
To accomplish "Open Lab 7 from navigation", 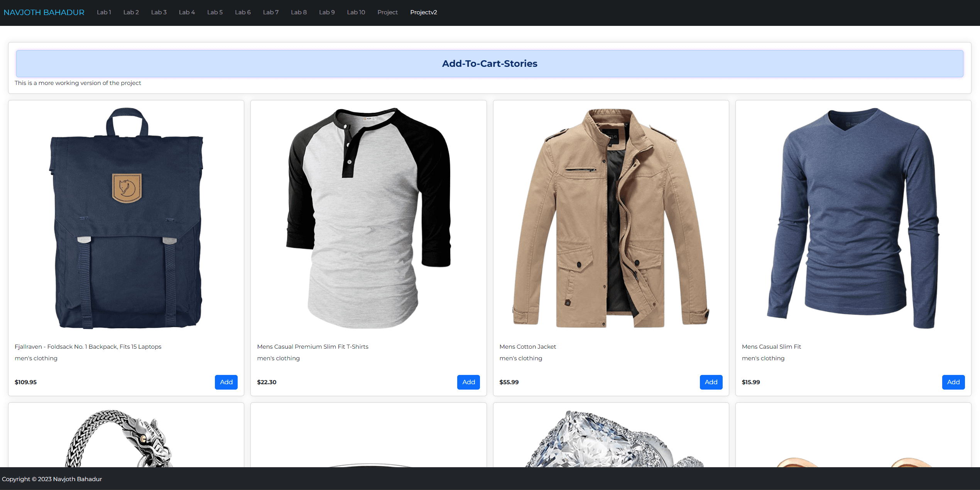I will click(x=271, y=12).
